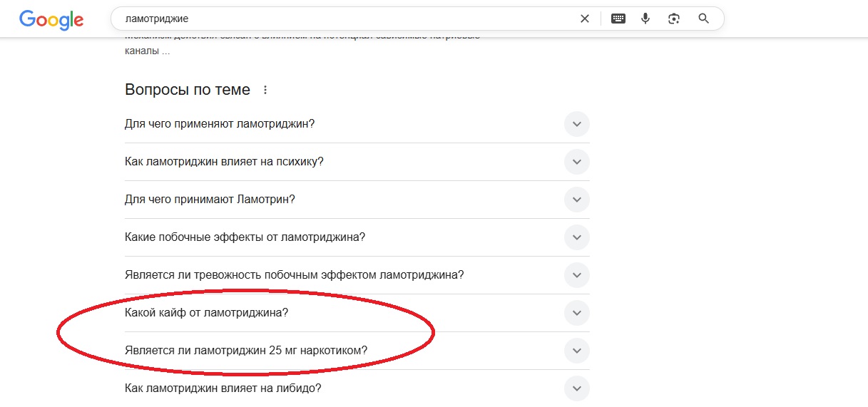Image resolution: width=868 pixels, height=407 pixels.
Task: Expand chevron for "Как ламотриджин влияет на либидо?"
Action: [x=576, y=388]
